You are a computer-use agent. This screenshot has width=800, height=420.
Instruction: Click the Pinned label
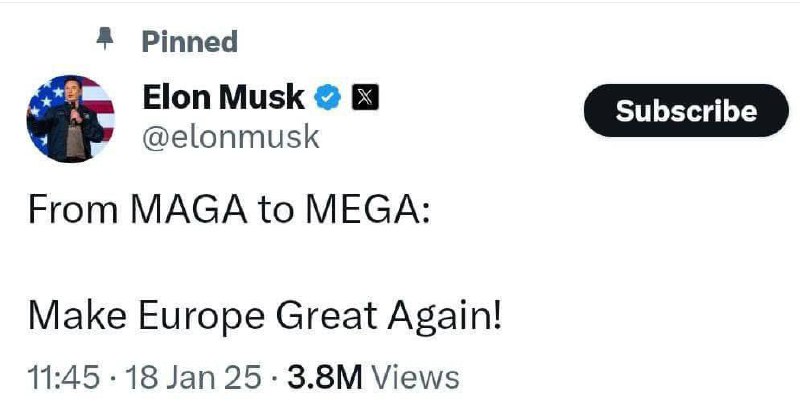(x=190, y=42)
